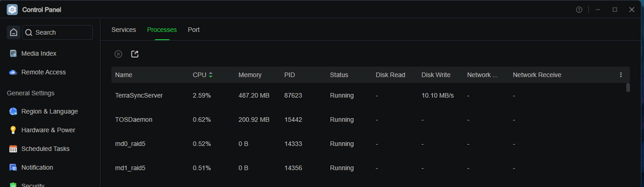Screen dimensions: 644x187
Task: Sort by Disk Read column header
Action: (391, 75)
